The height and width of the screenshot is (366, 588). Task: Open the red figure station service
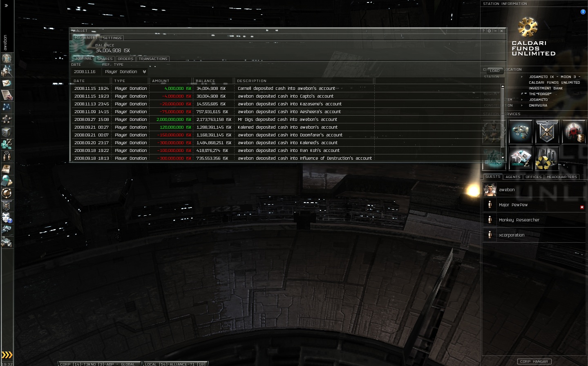click(574, 132)
